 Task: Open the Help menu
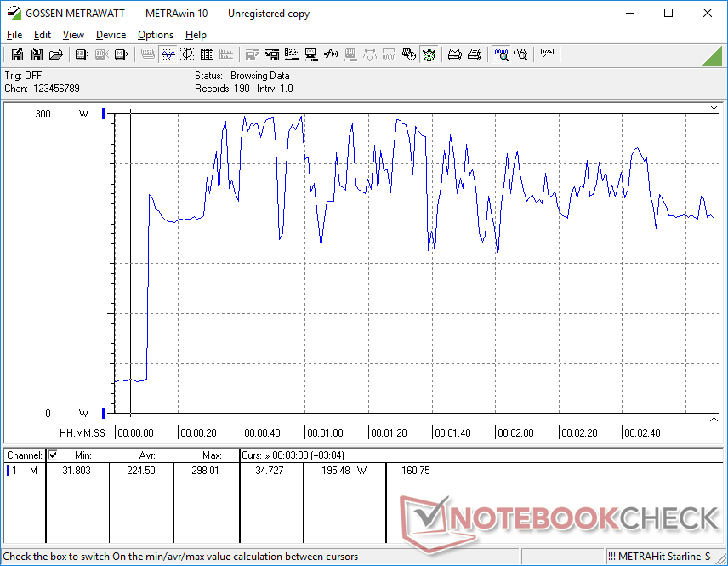(x=196, y=35)
